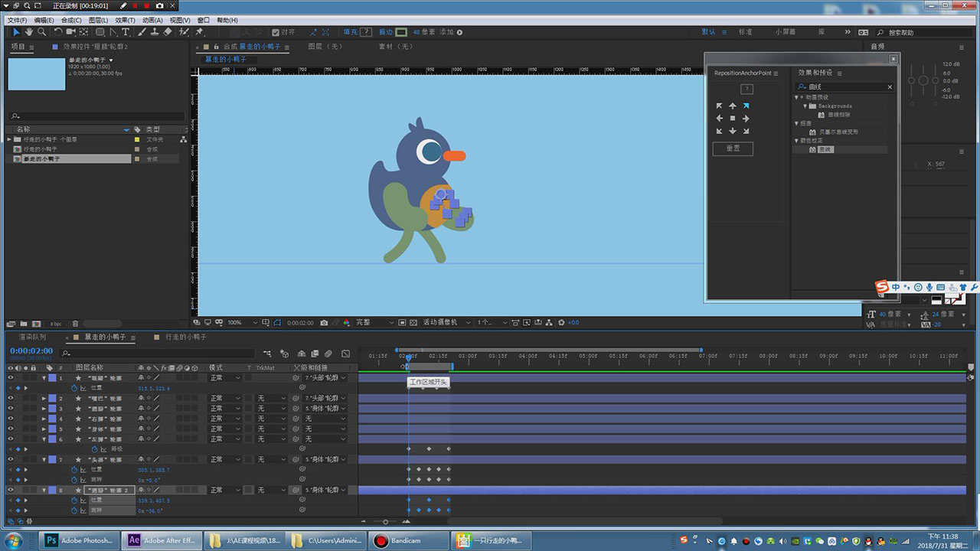This screenshot has height=551, width=980.
Task: Select the Zoom magnifier tool
Action: pos(42,32)
